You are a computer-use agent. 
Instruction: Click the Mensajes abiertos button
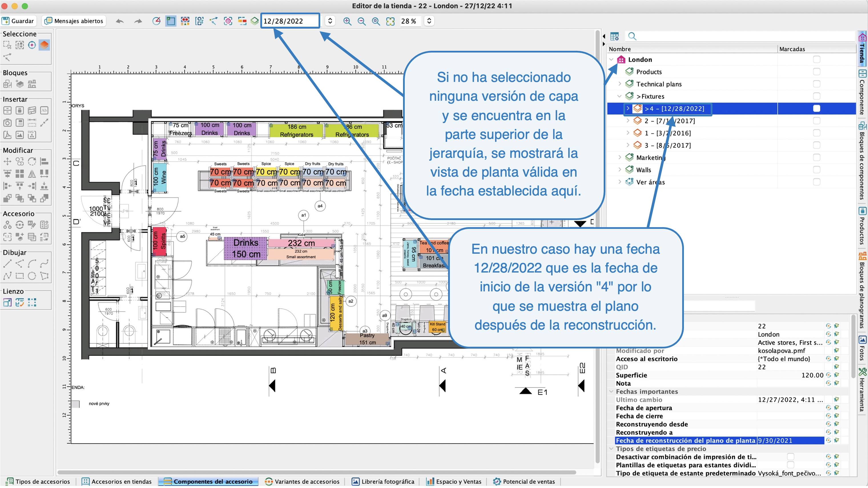pos(74,21)
